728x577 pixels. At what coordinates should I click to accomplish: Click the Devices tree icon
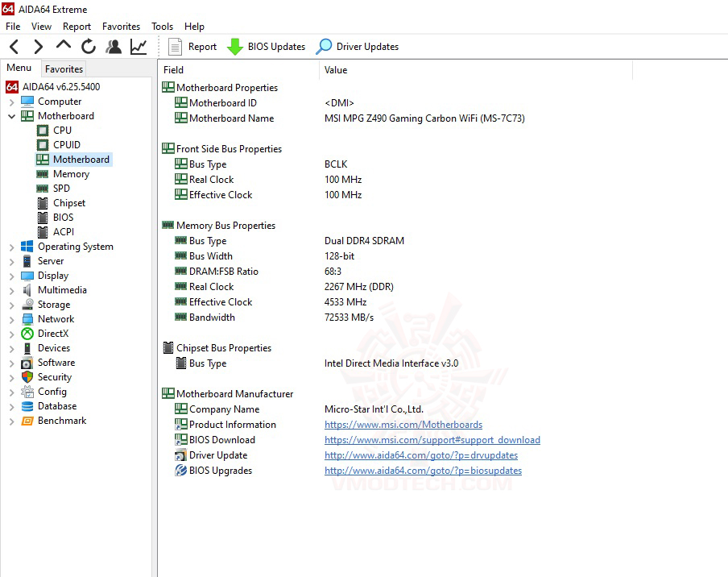click(x=27, y=348)
